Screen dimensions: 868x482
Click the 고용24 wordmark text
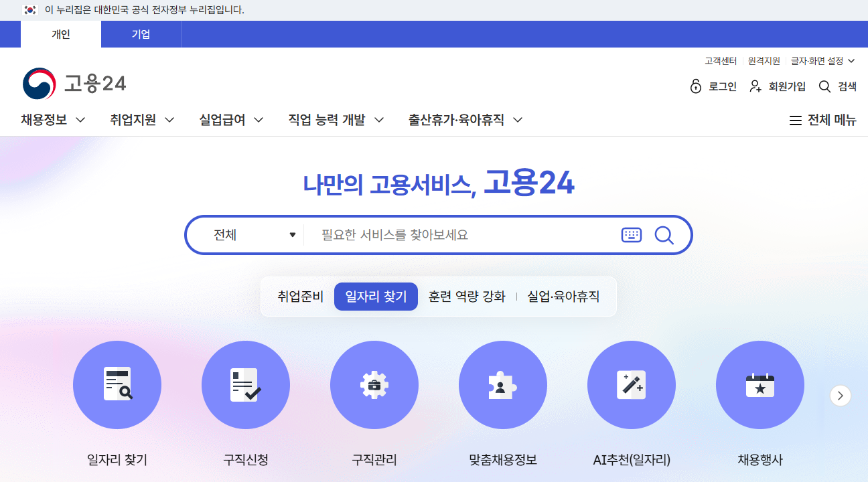[x=95, y=84]
